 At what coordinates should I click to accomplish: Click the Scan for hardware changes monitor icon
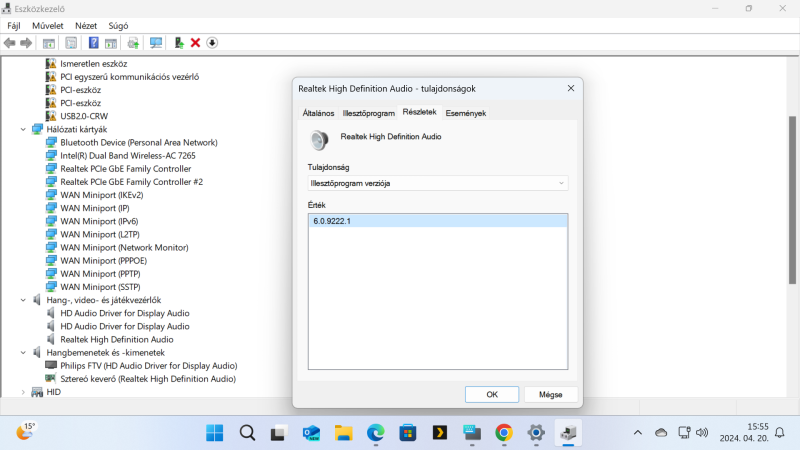point(156,43)
